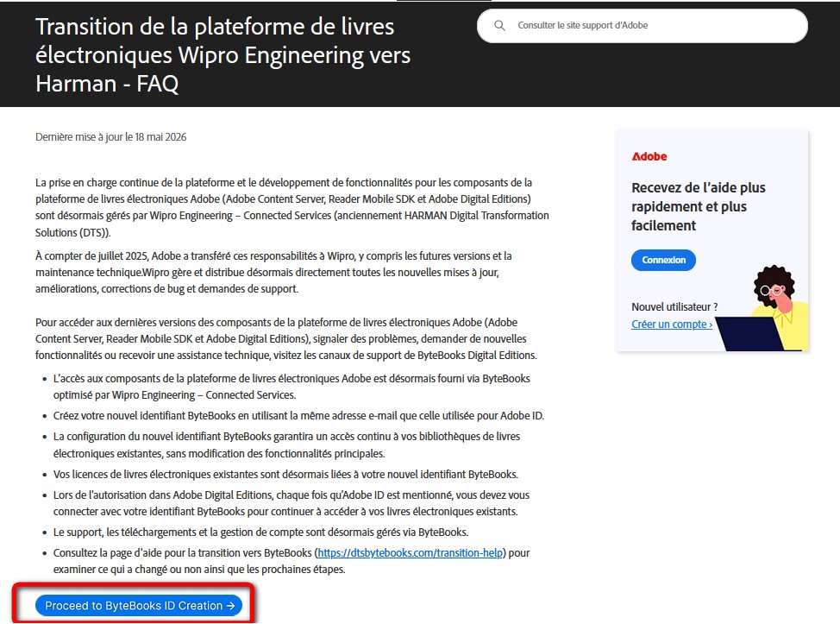Click the person-with-laptop illustration
840x624 pixels.
click(762, 309)
